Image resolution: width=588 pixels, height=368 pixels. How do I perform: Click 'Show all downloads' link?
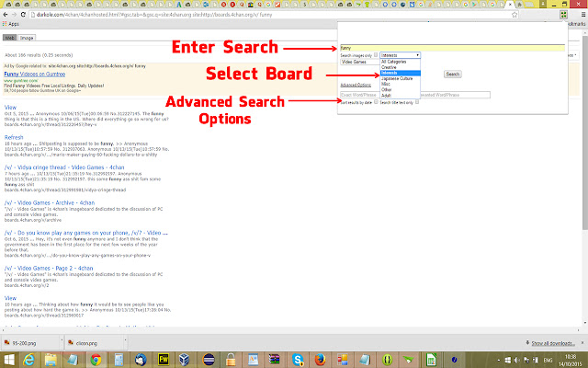(553, 343)
